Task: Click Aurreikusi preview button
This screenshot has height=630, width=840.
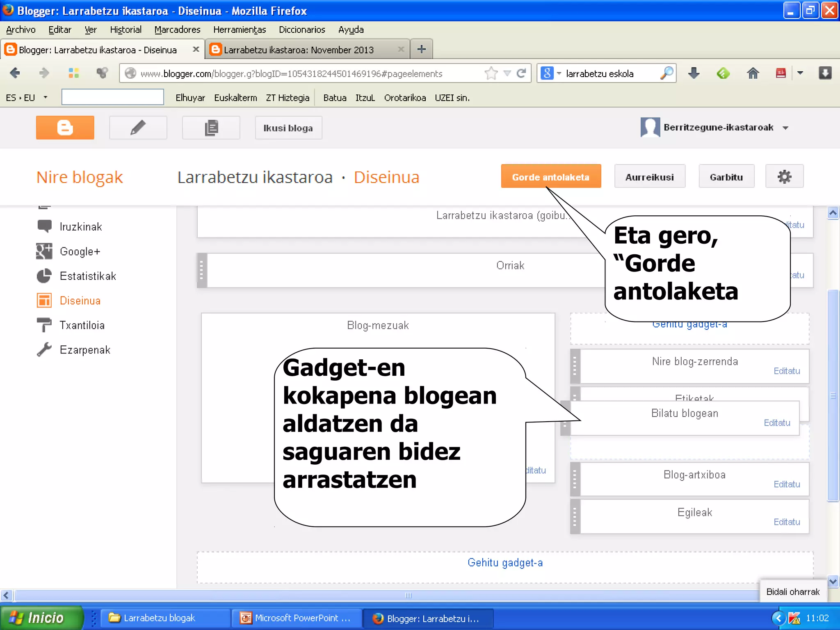Action: coord(649,177)
